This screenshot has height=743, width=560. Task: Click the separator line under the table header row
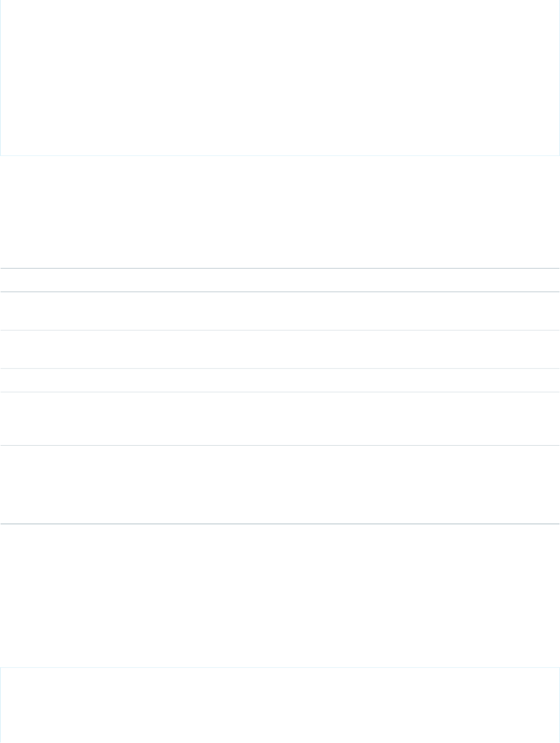280,292
